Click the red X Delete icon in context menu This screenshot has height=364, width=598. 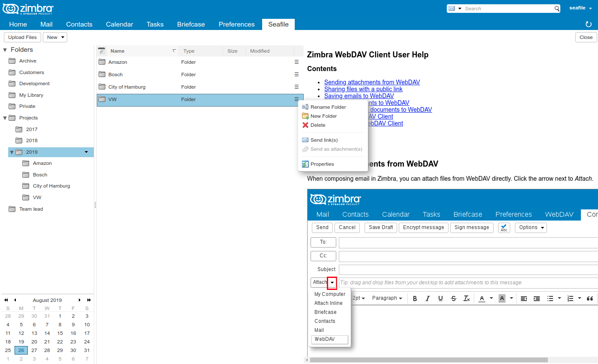[305, 125]
